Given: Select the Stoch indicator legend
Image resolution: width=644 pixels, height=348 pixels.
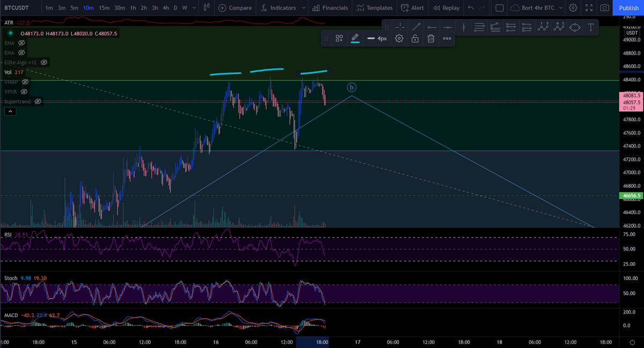Looking at the screenshot, I should 25,278.
